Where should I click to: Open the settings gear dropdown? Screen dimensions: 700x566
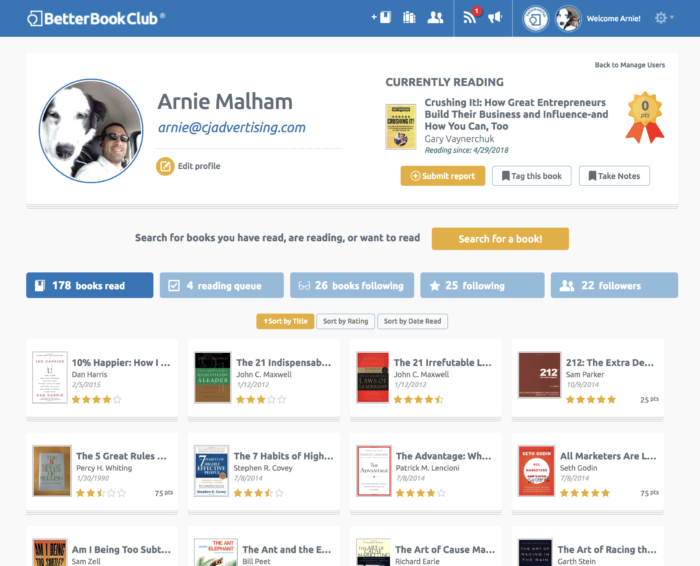click(664, 18)
